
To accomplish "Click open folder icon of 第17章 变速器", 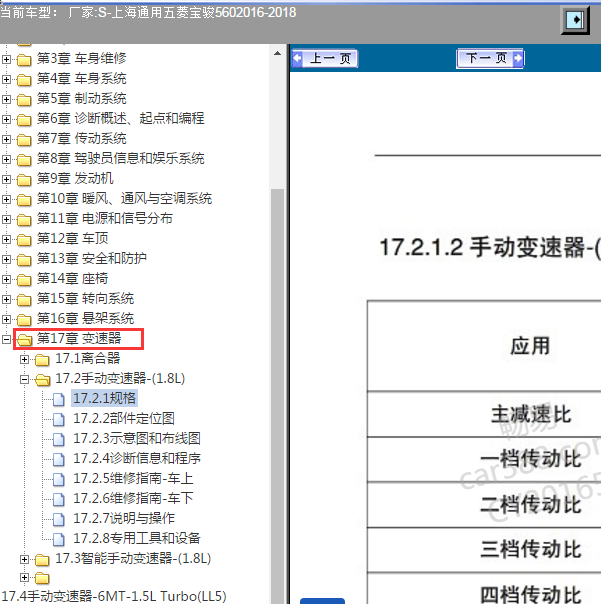I will coord(25,340).
